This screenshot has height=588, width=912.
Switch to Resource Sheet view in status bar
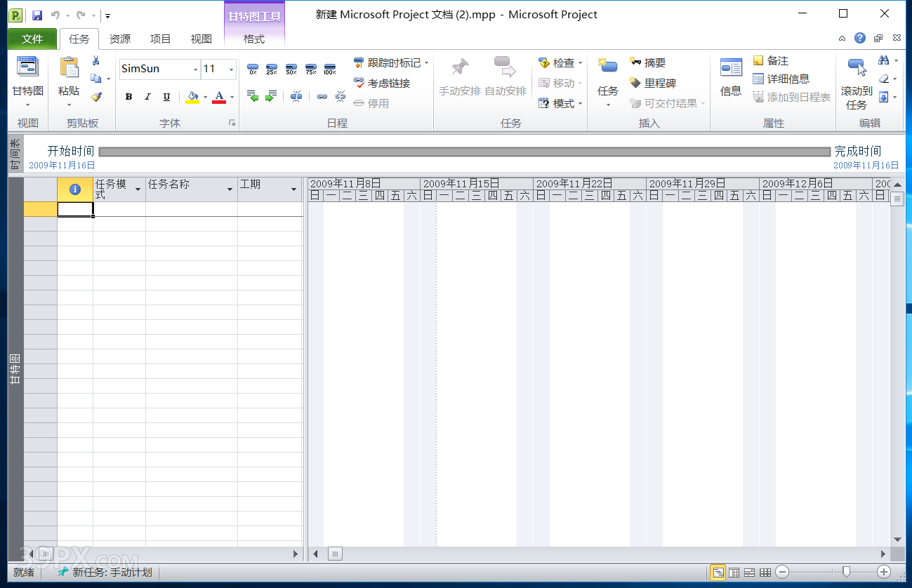765,573
